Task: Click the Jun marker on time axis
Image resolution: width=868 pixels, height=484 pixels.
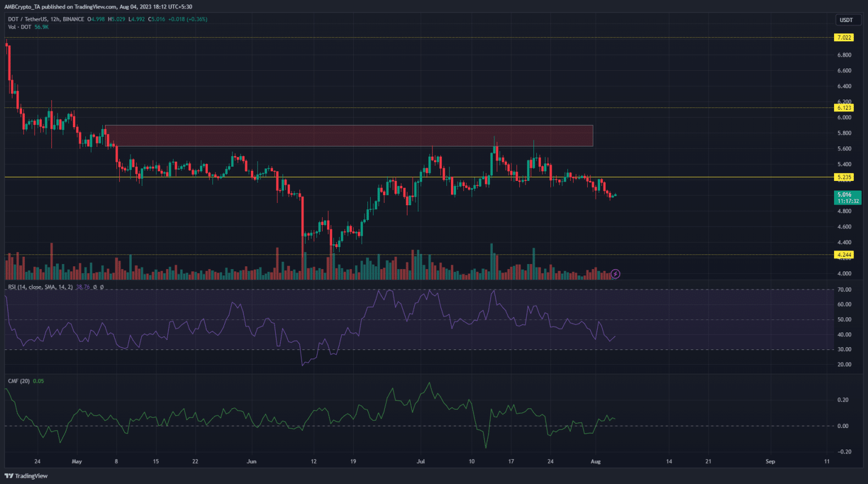Action: pyautogui.click(x=251, y=461)
